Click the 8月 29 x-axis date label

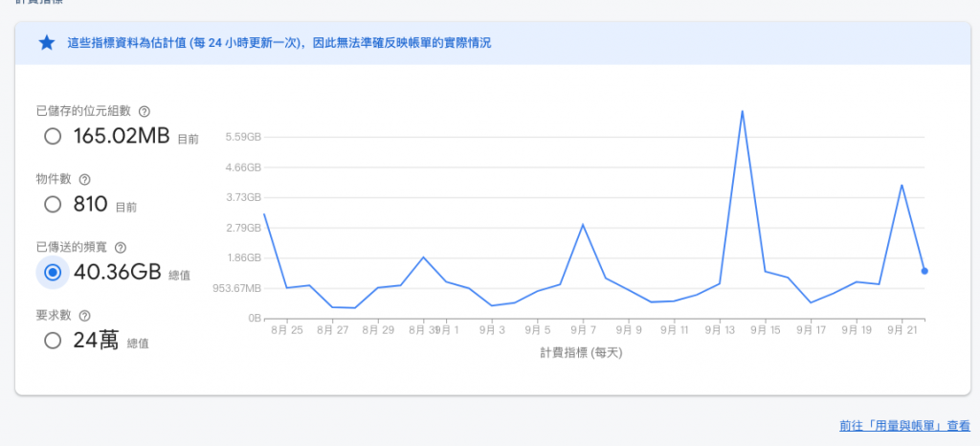coord(378,330)
